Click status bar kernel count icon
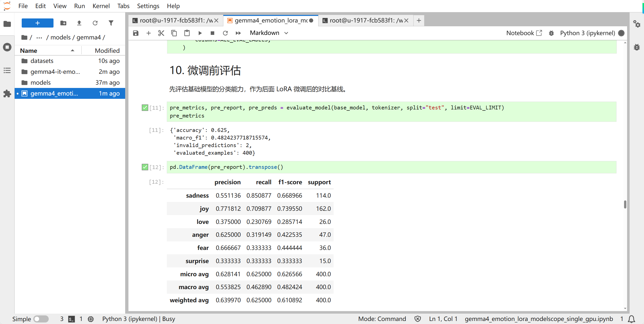This screenshot has width=644, height=324. [x=91, y=319]
